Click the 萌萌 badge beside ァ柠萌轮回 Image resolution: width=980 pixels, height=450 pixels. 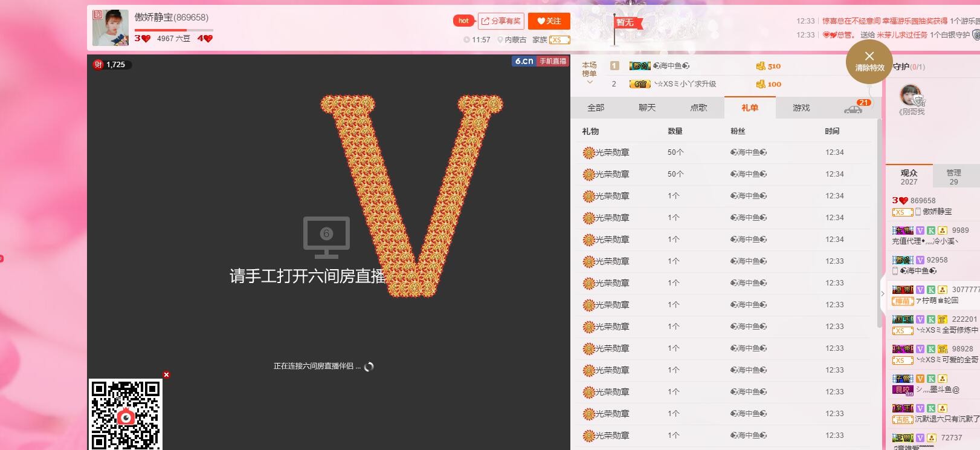[x=903, y=301]
